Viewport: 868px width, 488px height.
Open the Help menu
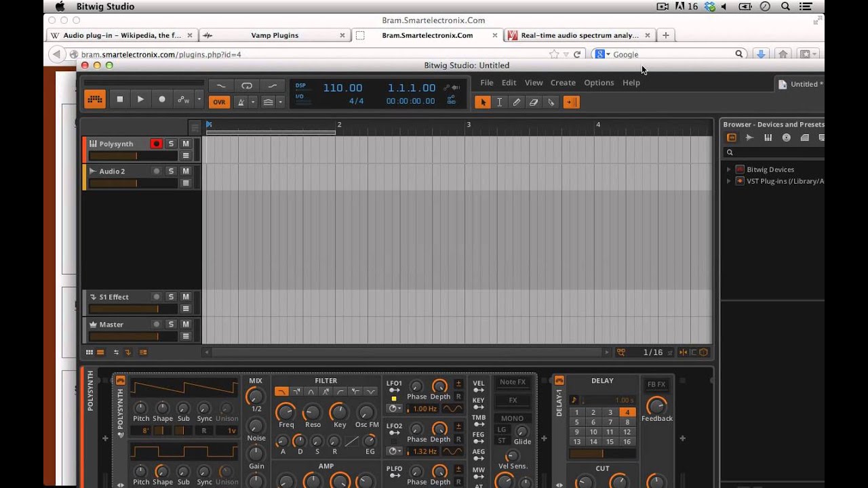[x=631, y=83]
